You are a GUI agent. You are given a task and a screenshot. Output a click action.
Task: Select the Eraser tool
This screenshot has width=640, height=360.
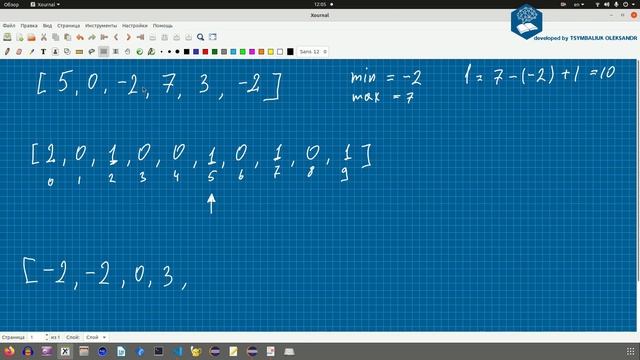click(x=19, y=52)
